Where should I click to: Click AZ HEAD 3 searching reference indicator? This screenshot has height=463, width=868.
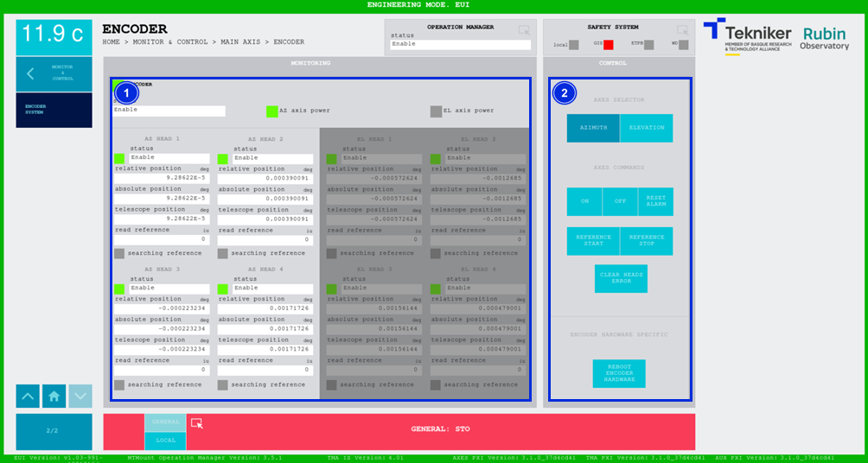click(x=119, y=384)
